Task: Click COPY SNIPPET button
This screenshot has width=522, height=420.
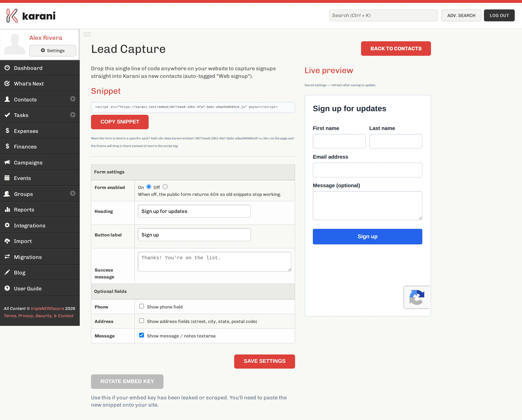Action: 120,122
